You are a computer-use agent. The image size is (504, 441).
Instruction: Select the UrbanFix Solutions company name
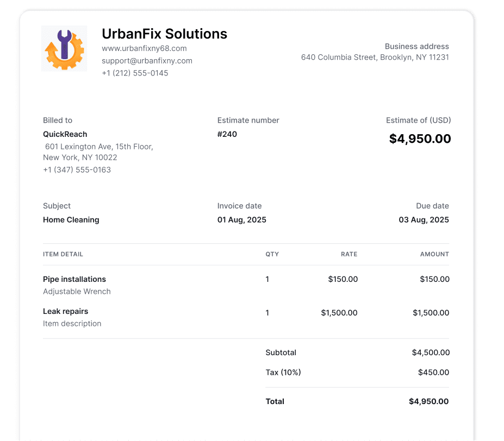pos(164,34)
